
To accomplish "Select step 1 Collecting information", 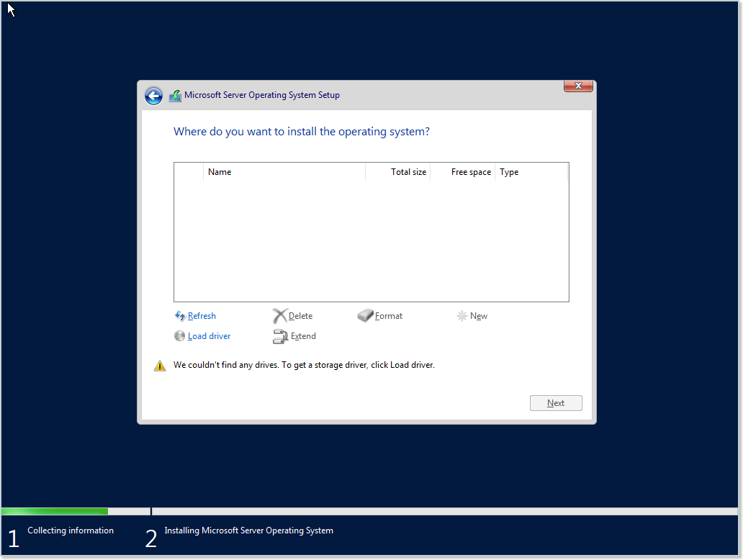I will coord(70,530).
